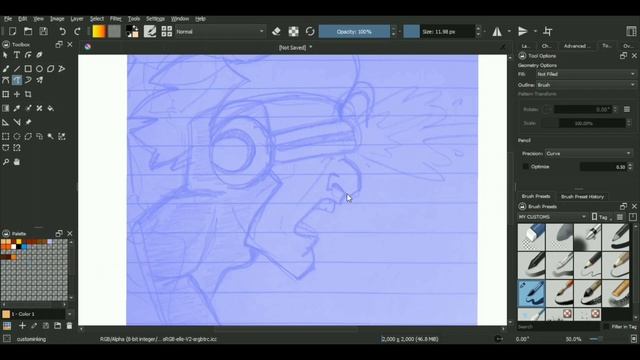Viewport: 640px width, 360px height.
Task: Select the Polyline tool
Action: coord(62,69)
